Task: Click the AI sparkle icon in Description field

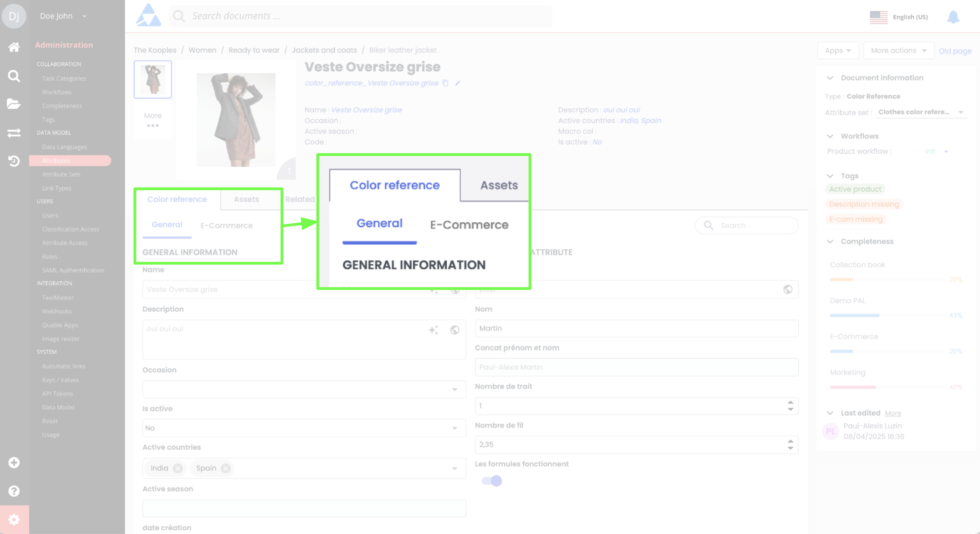Action: [433, 330]
